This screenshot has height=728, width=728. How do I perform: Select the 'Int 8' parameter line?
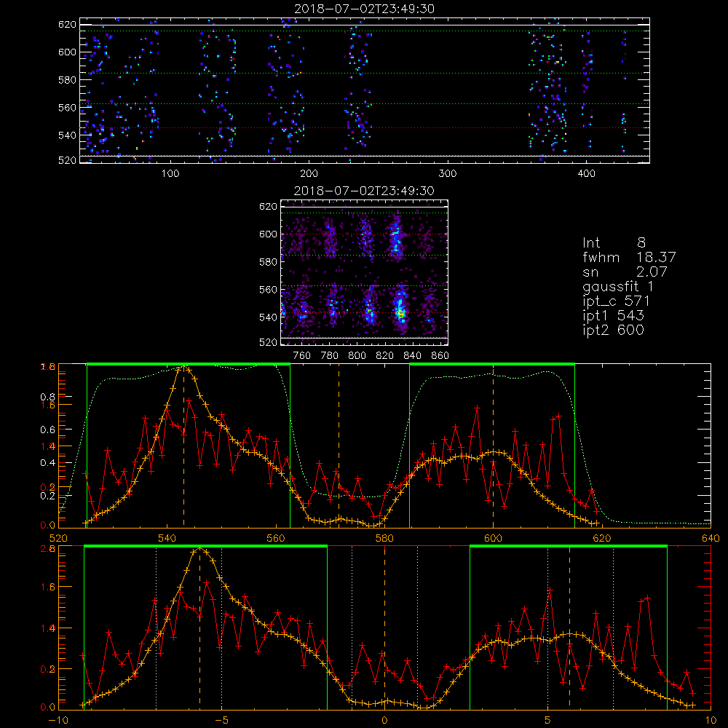[614, 242]
